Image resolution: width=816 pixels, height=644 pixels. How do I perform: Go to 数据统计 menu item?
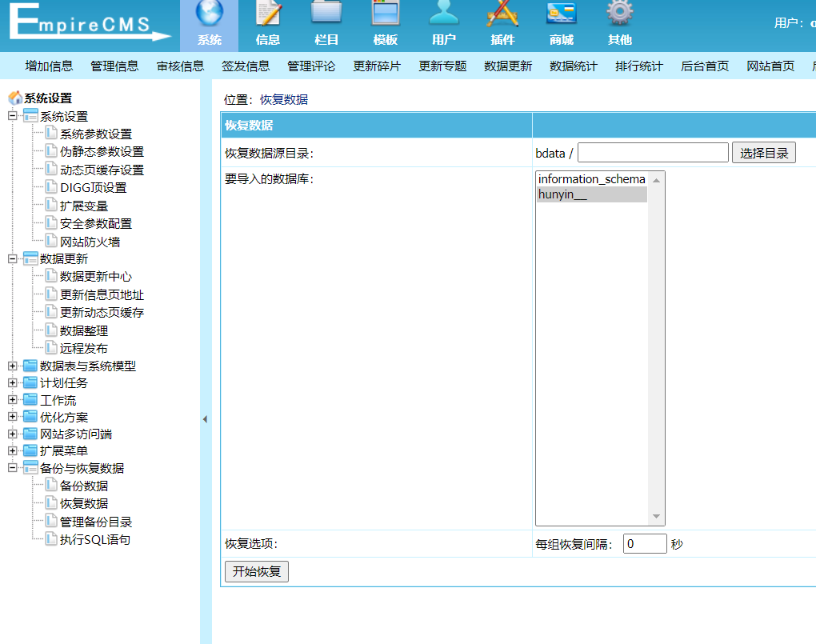[x=574, y=66]
